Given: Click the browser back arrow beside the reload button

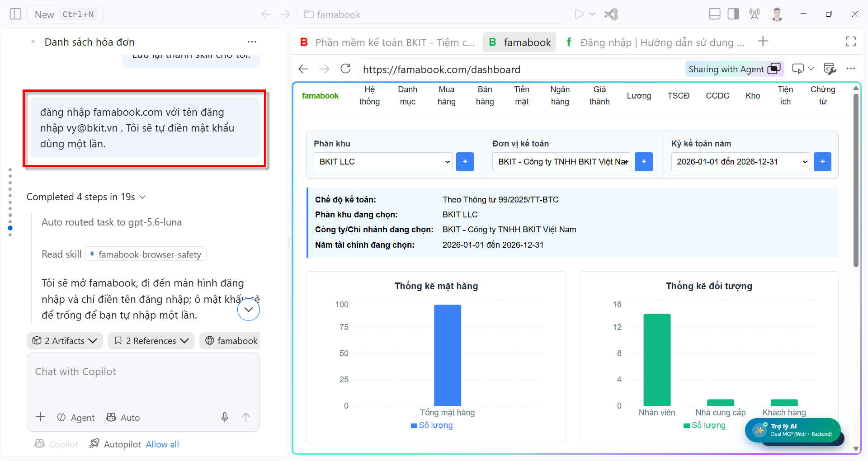Looking at the screenshot, I should coord(303,69).
